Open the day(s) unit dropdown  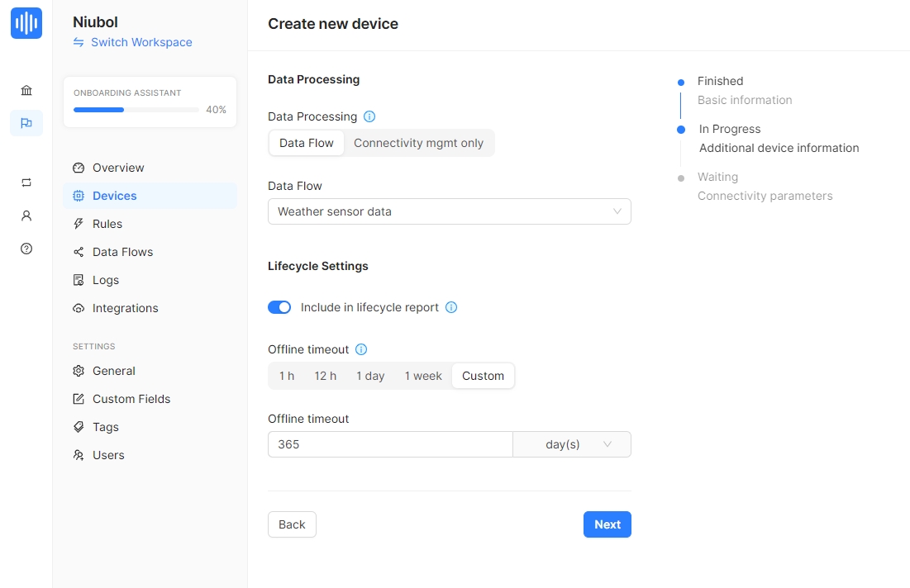tap(571, 444)
